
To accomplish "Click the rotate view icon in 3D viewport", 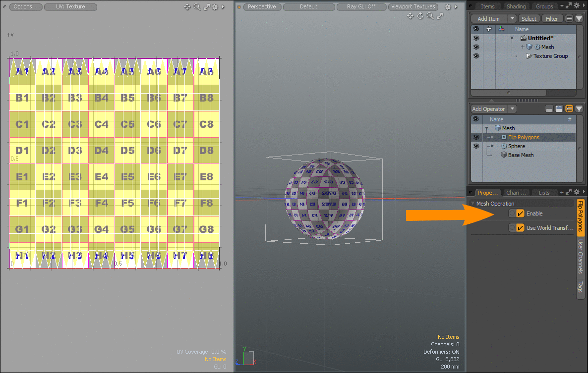I will click(x=420, y=16).
